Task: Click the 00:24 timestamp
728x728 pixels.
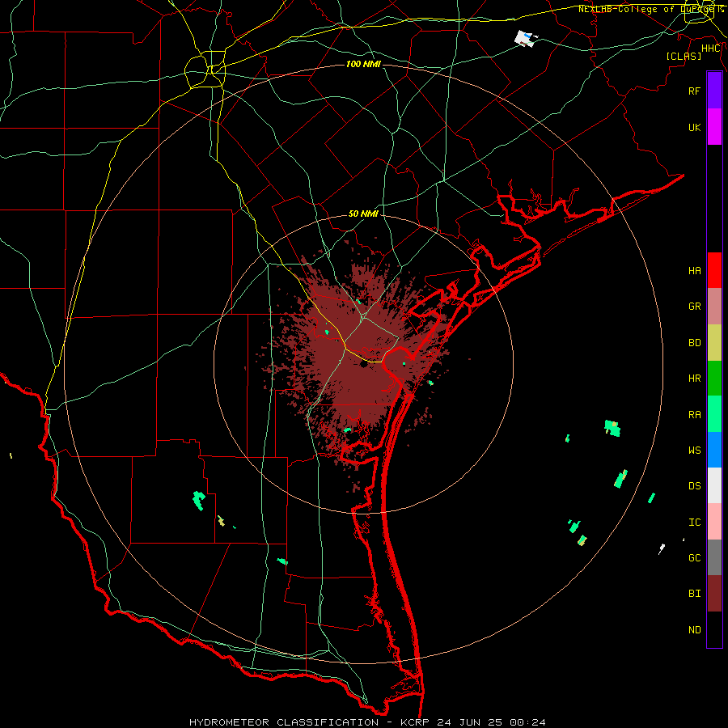Action: [x=527, y=722]
